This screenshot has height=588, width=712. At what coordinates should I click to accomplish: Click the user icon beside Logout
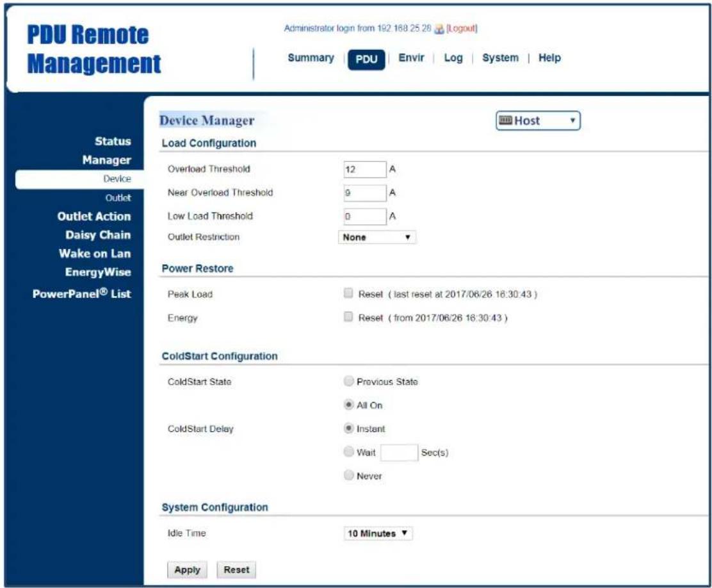coord(439,29)
